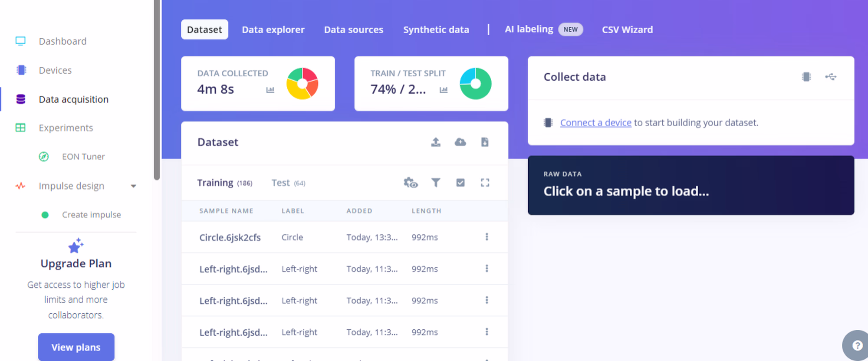Click the cloud upload icon in the Dataset header

click(460, 142)
